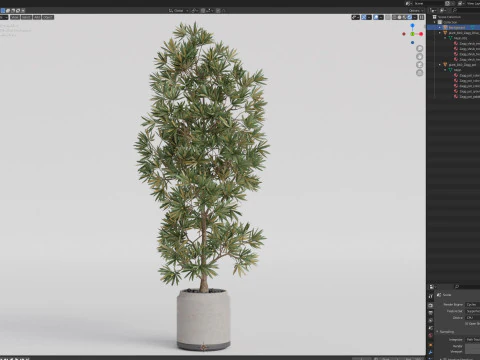This screenshot has width=480, height=360.
Task: Click the red X axis gizmo handle
Action: (x=421, y=34)
